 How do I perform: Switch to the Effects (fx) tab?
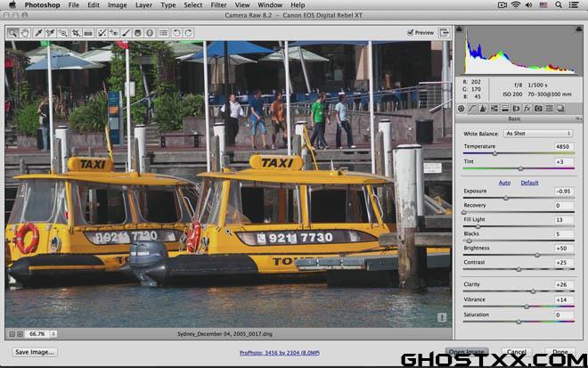[527, 109]
